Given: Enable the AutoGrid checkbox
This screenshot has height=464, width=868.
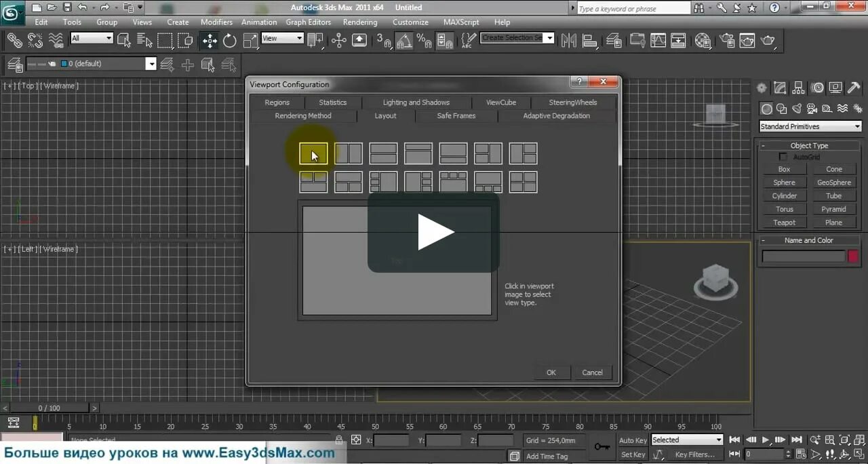Looking at the screenshot, I should tap(783, 157).
